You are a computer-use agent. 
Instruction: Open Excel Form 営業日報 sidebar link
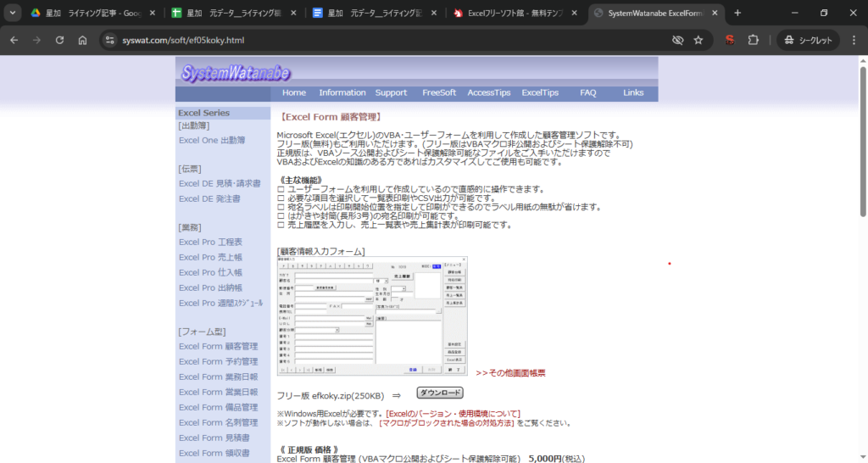tap(218, 392)
